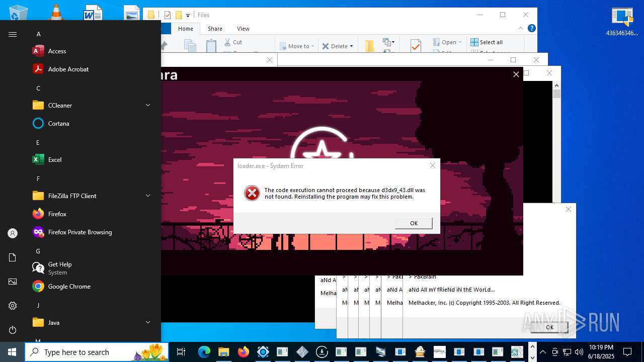Image resolution: width=644 pixels, height=362 pixels.
Task: Open File Explorer from the taskbar
Action: (224, 352)
